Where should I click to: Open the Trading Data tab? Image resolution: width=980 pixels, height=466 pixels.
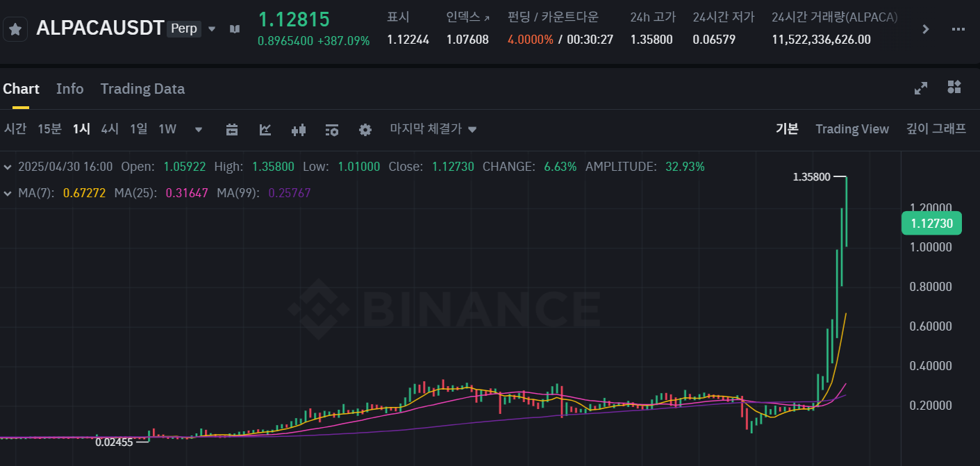[142, 89]
